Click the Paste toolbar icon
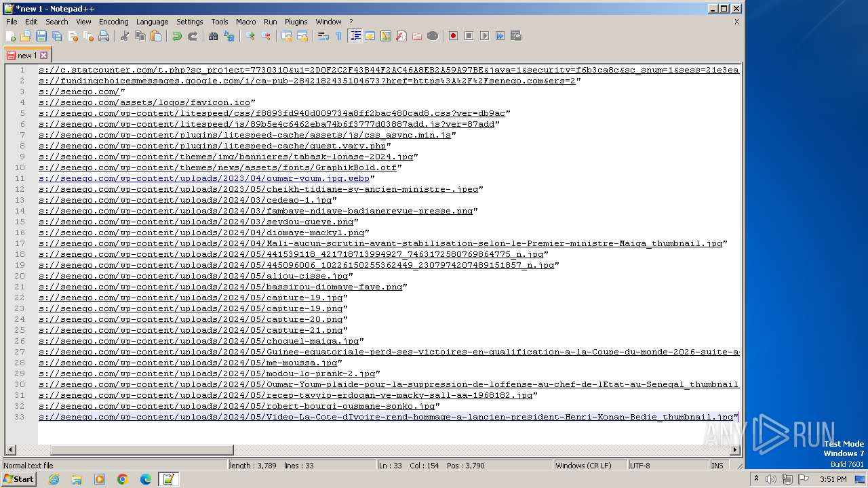This screenshot has width=868, height=488. click(156, 36)
